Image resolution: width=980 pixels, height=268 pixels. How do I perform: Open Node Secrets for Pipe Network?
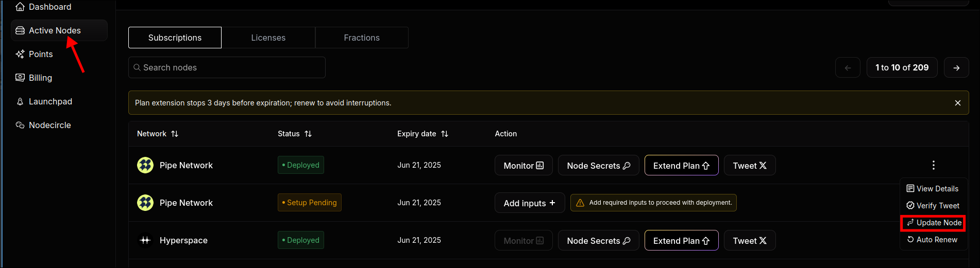tap(599, 165)
